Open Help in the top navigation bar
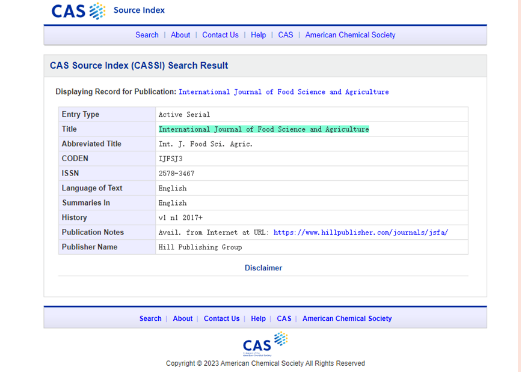 point(258,35)
